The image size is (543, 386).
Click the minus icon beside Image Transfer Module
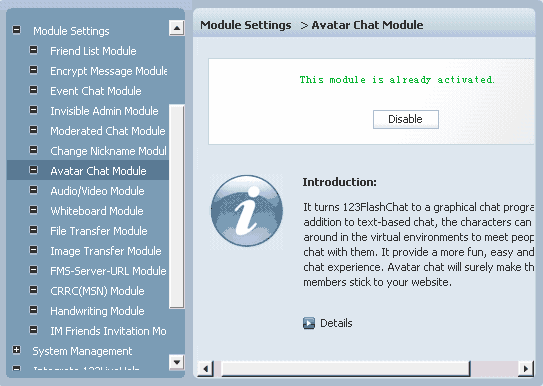[34, 250]
